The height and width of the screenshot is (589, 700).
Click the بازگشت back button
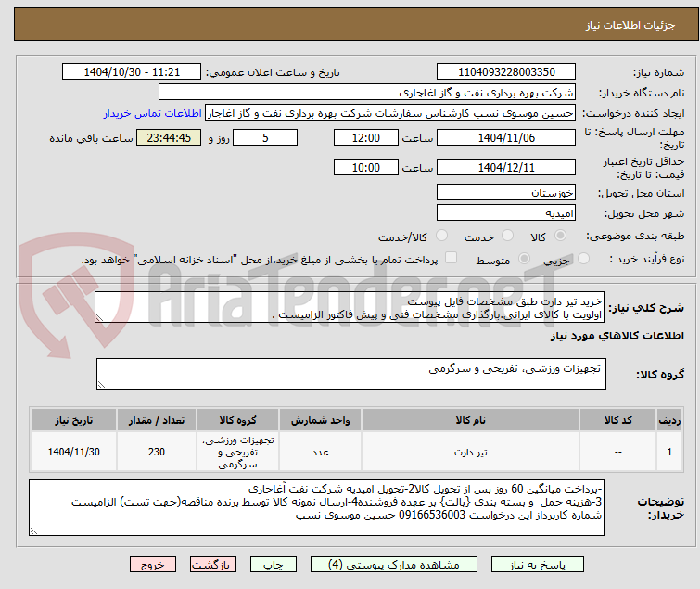[x=213, y=565]
